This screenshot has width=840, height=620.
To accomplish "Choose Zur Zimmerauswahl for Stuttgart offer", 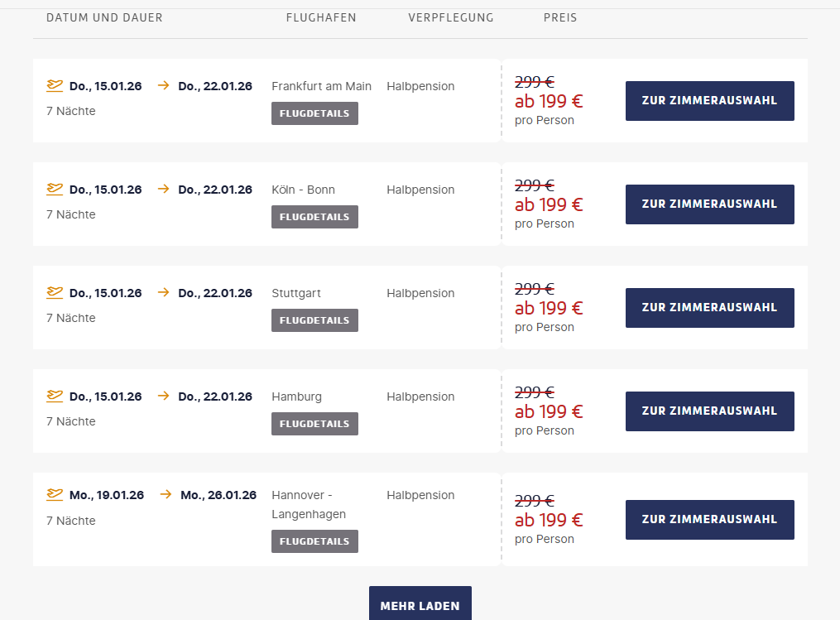I will point(710,308).
